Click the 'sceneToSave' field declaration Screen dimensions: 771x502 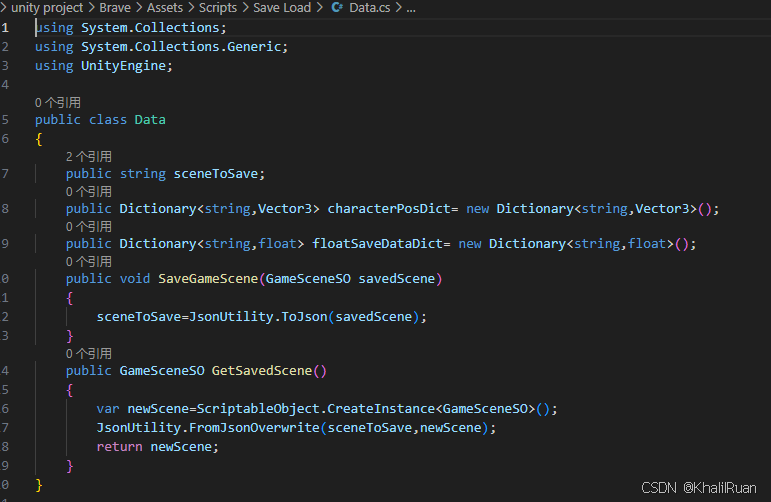click(216, 174)
